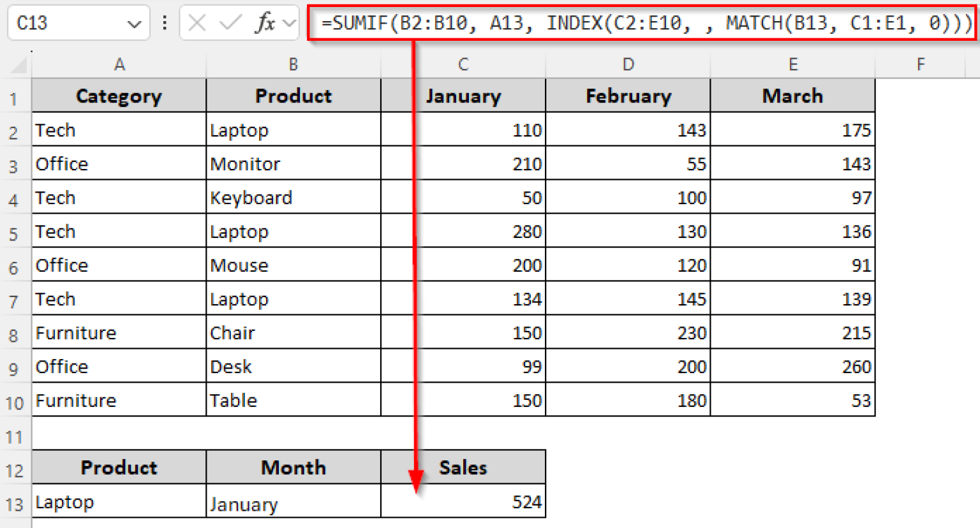980x528 pixels.
Task: Select row header 1
Action: pyautogui.click(x=15, y=96)
